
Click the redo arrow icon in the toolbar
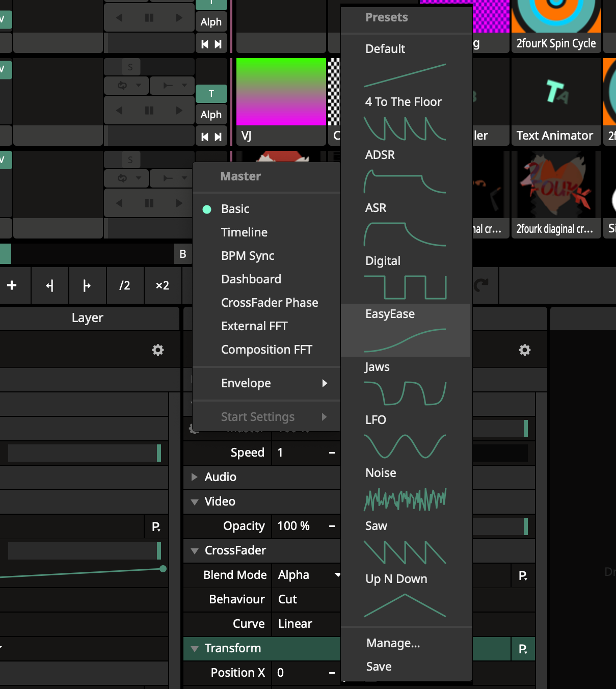coord(481,285)
